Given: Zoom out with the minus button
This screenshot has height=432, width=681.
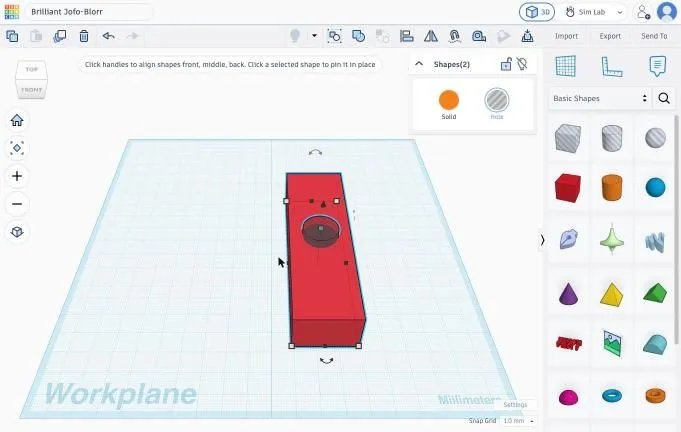Looking at the screenshot, I should [x=17, y=204].
